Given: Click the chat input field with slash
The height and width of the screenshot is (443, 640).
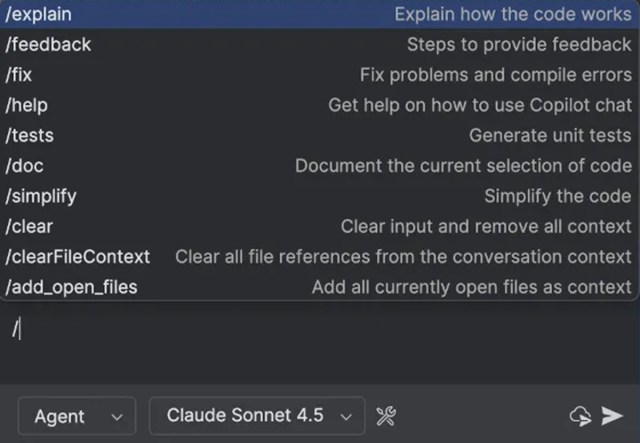Looking at the screenshot, I should click(x=300, y=328).
